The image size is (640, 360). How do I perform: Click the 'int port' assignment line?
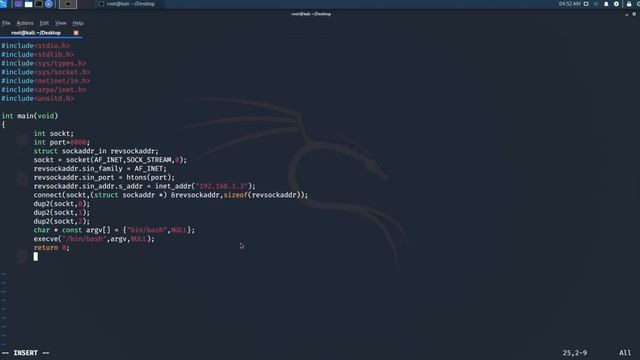click(x=62, y=142)
